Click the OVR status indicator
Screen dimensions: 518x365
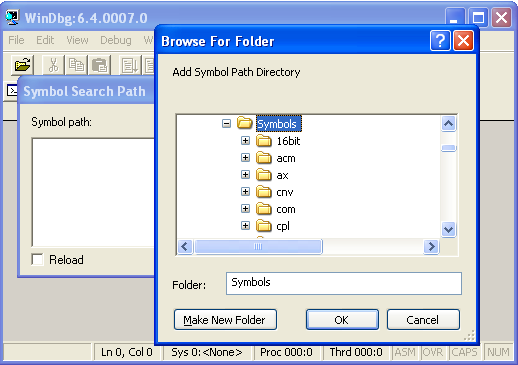click(433, 352)
